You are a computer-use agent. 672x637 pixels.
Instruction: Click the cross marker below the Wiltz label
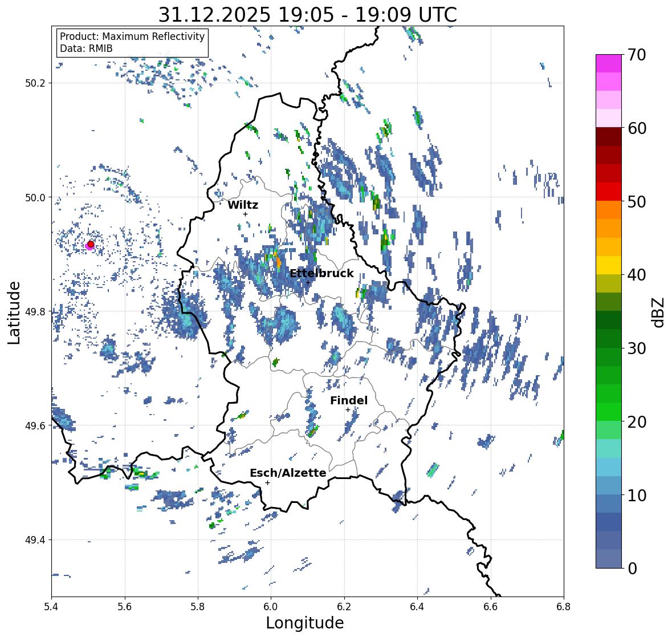(x=245, y=214)
